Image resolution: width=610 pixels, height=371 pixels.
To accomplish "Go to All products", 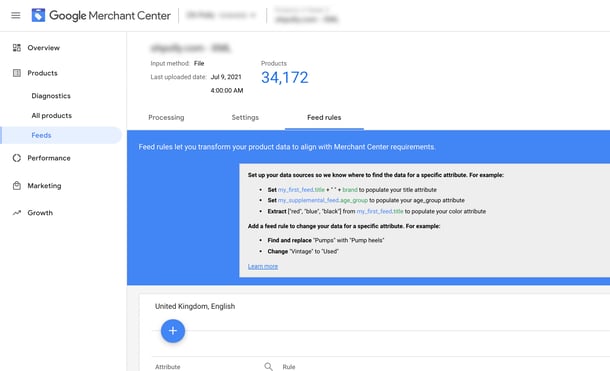I will [x=52, y=116].
